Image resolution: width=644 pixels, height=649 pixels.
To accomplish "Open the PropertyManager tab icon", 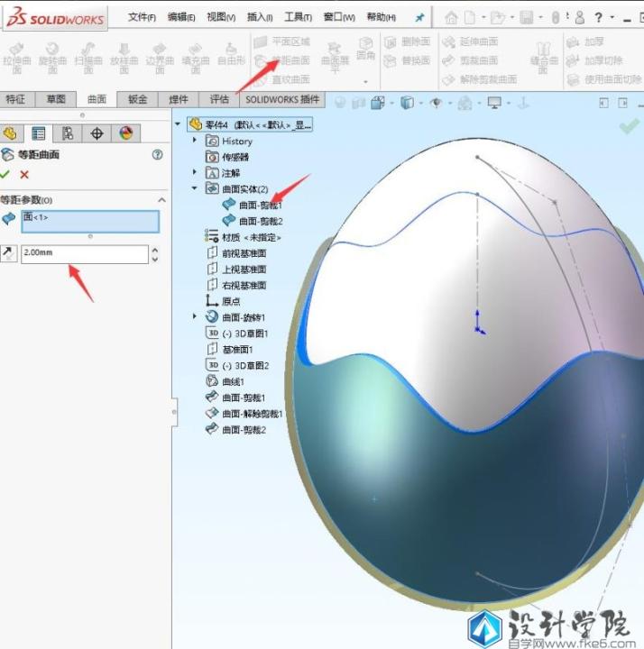I will 39,133.
